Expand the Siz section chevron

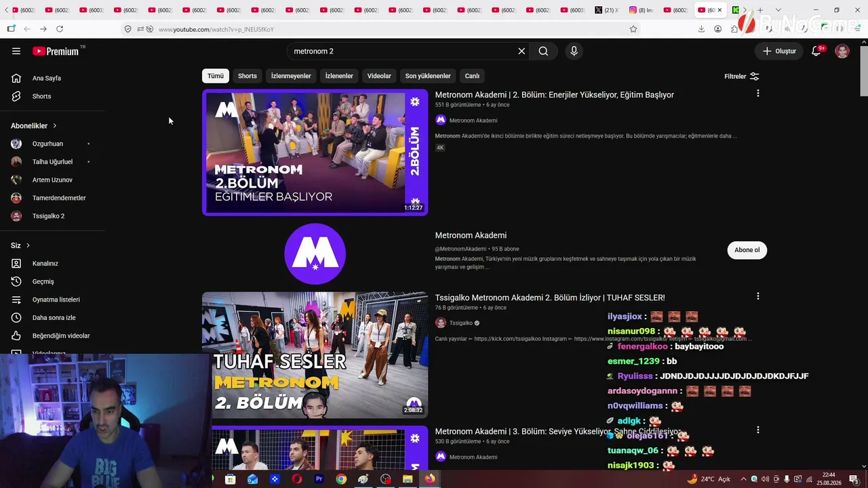tap(28, 245)
